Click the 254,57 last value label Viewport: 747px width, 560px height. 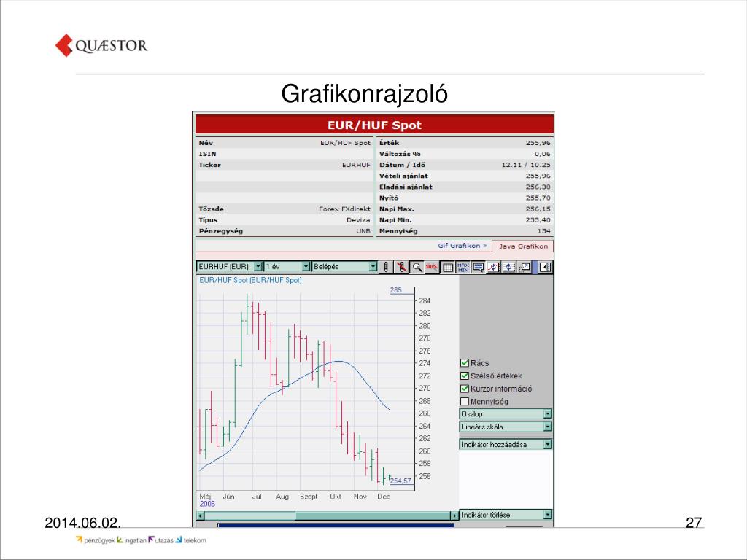400,481
